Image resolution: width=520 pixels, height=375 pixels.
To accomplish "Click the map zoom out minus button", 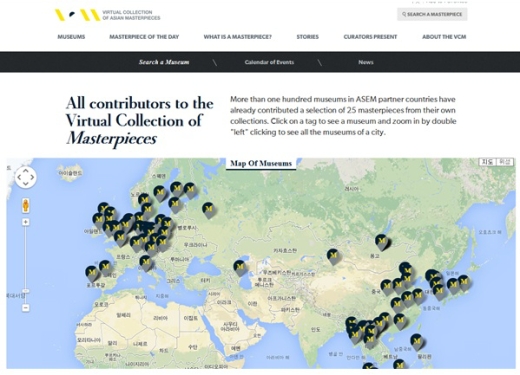I will pos(26,308).
